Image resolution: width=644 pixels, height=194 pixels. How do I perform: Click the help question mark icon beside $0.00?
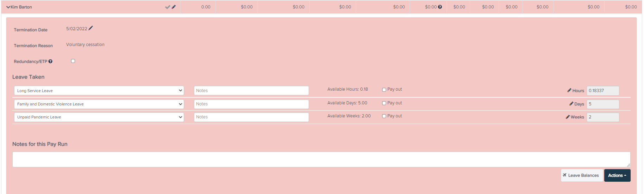(440, 7)
